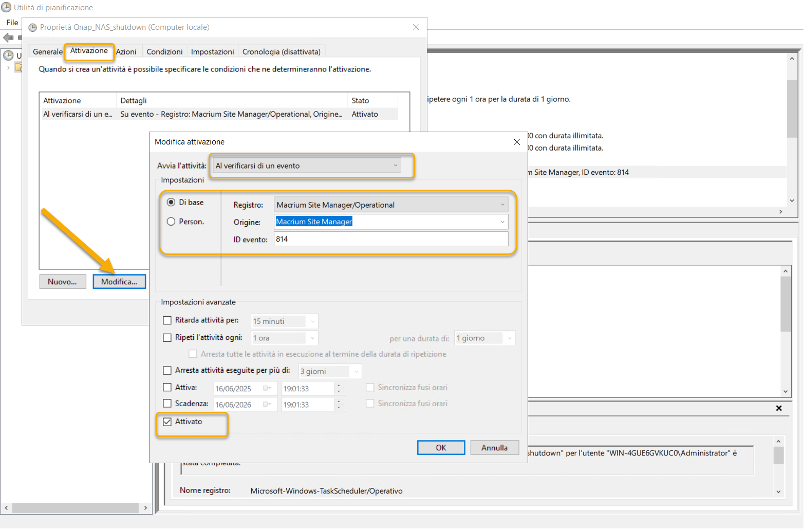Image resolution: width=805 pixels, height=530 pixels.
Task: Open Avvia l'attività dropdown
Action: coord(306,166)
